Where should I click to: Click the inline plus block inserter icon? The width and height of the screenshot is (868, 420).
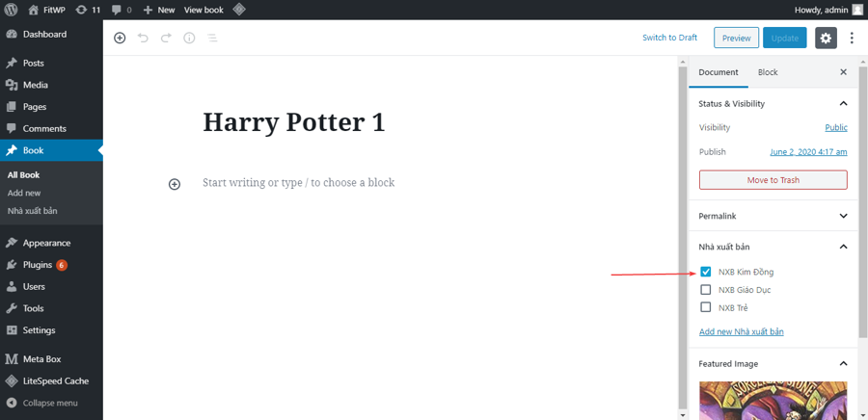point(175,184)
